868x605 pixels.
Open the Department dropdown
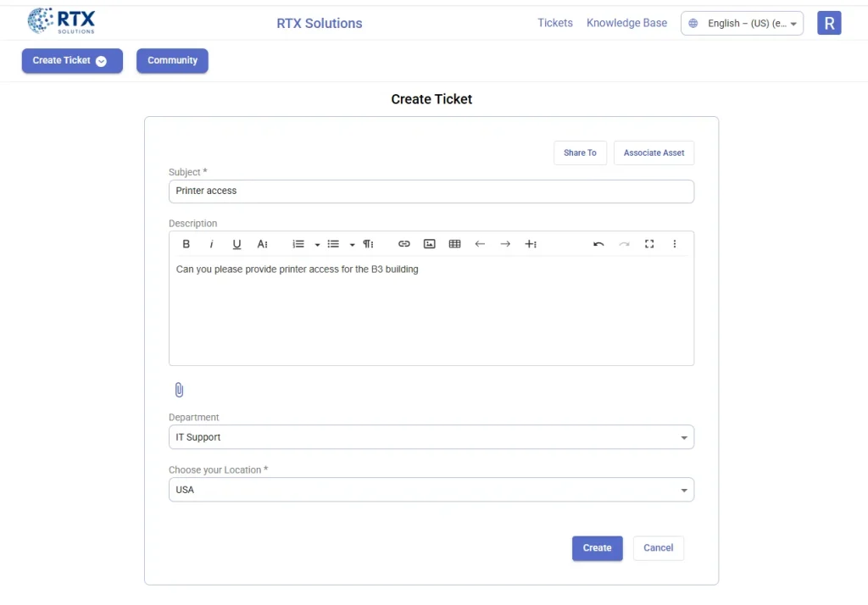pos(684,437)
